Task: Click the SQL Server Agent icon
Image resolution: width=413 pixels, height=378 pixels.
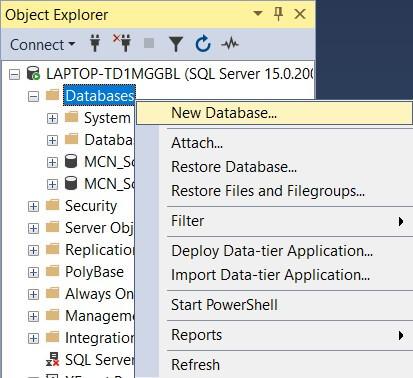Action: 52,359
